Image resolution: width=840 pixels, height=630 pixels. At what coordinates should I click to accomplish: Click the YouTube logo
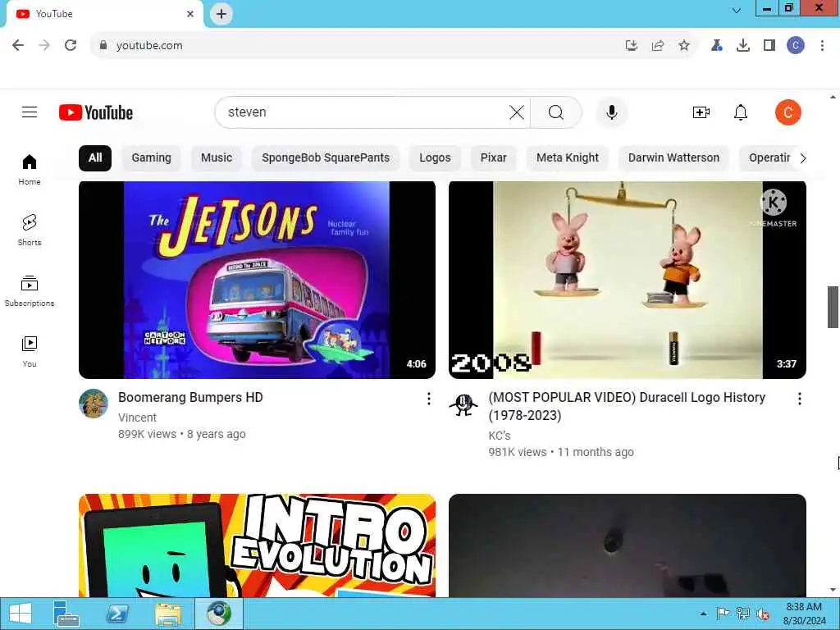click(x=96, y=112)
